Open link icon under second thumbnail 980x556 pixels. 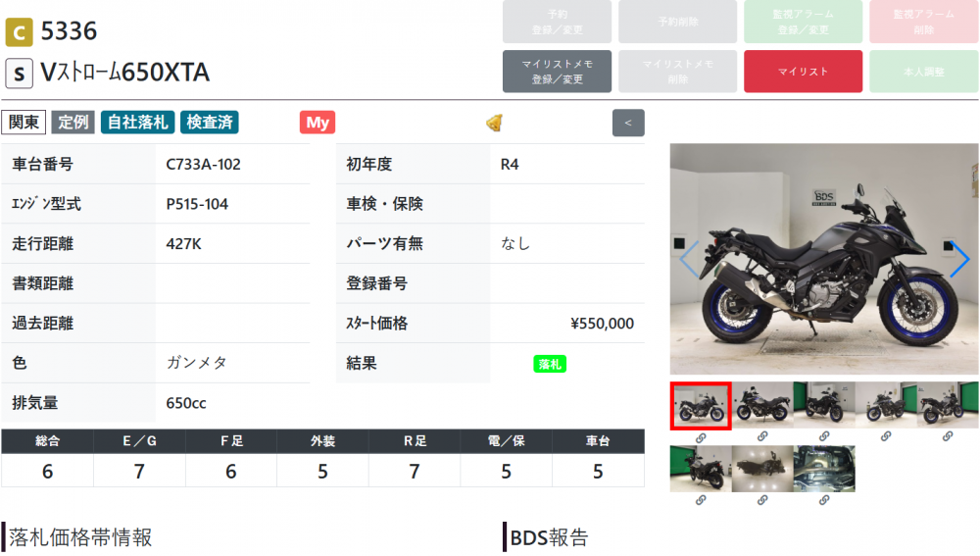tap(762, 436)
